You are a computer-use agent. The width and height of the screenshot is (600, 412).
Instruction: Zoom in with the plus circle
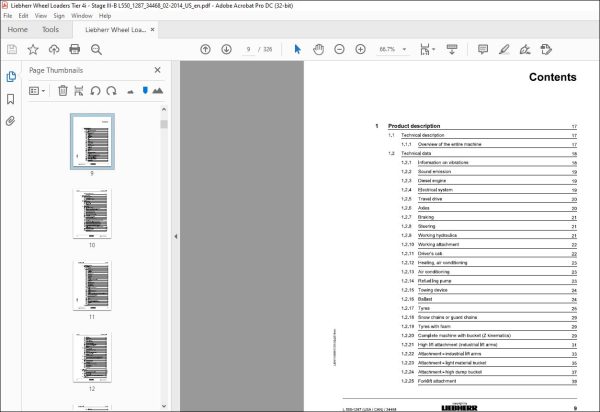click(x=360, y=49)
